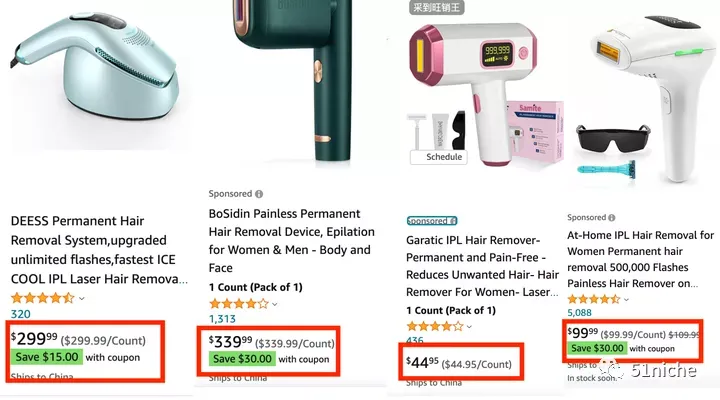View the 5,088 reviews count link
Screen dimensions: 720x400
pyautogui.click(x=579, y=313)
